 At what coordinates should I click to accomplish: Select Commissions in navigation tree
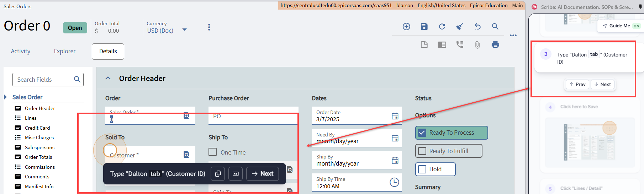(x=40, y=167)
